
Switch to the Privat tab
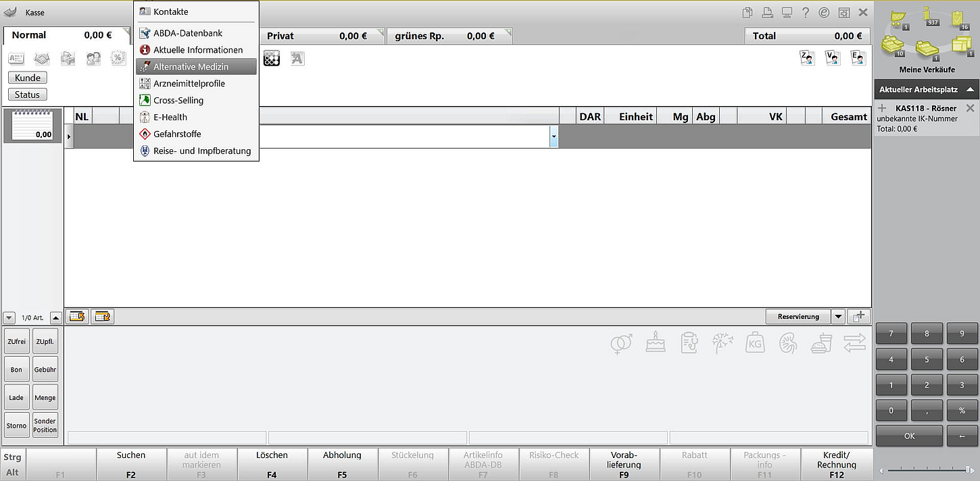[x=318, y=36]
